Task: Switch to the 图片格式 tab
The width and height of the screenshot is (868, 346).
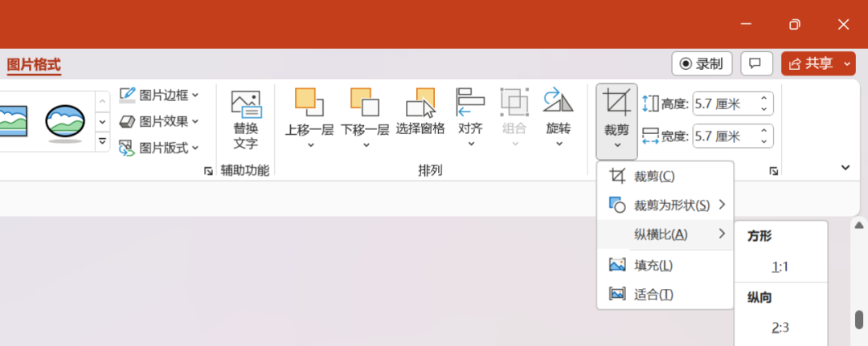Action: [34, 65]
